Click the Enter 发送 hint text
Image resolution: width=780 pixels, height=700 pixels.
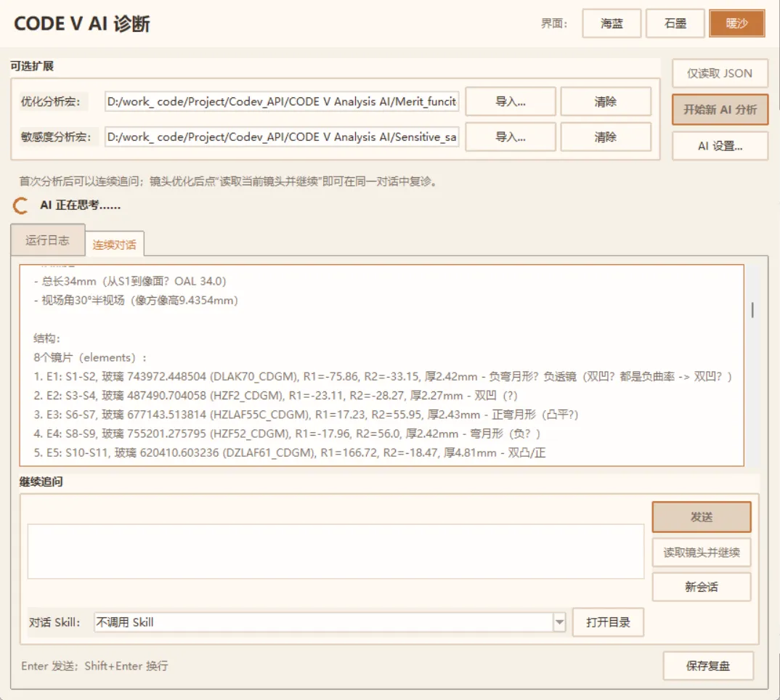94,666
